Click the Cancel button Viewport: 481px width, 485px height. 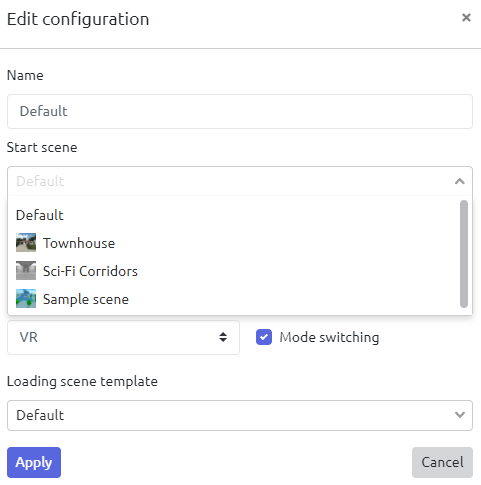tap(442, 462)
